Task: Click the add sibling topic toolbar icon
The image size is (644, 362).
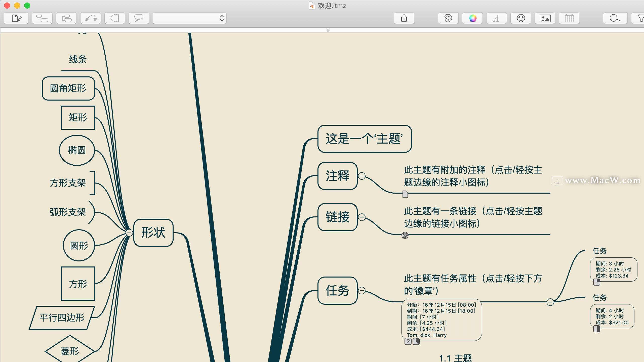Action: tap(66, 18)
